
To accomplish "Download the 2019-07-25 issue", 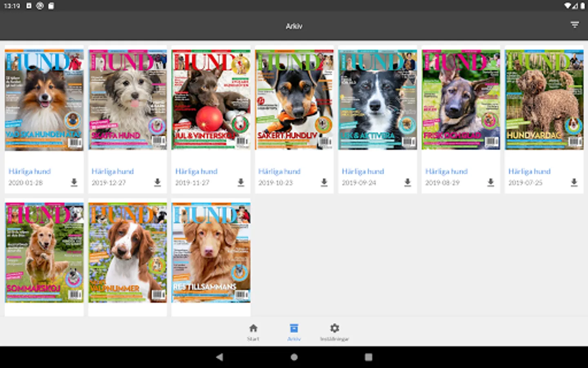I will click(574, 182).
